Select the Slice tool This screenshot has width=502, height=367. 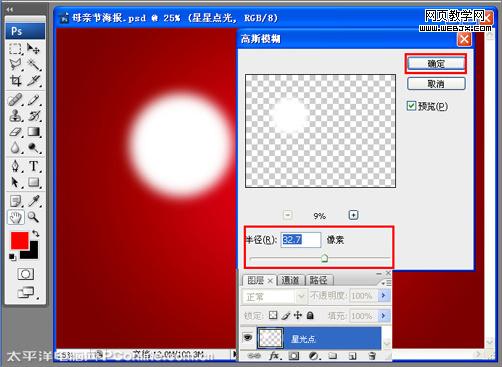34,80
